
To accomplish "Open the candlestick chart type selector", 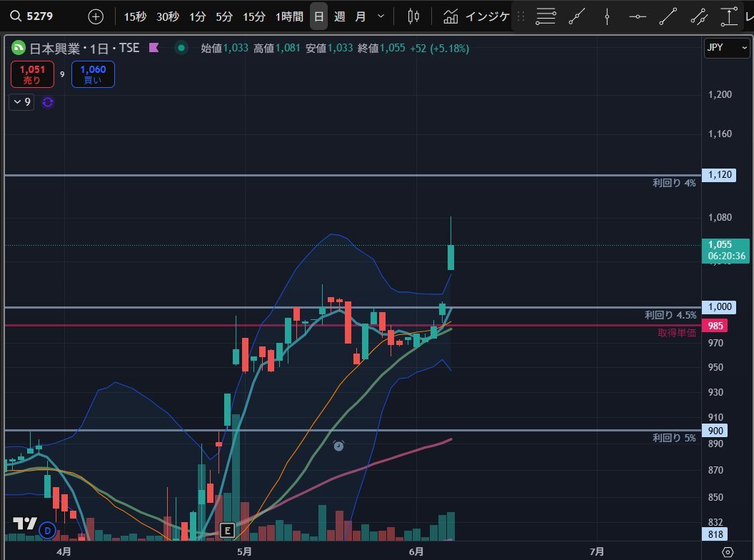I will click(413, 17).
